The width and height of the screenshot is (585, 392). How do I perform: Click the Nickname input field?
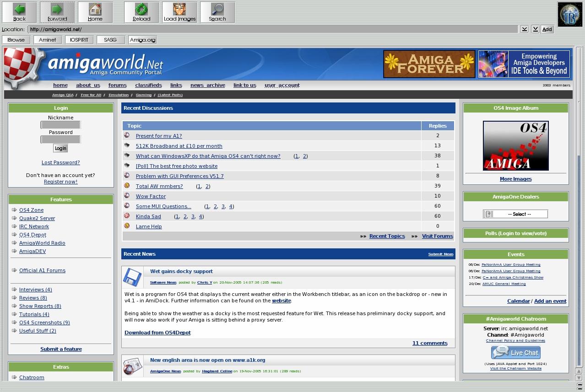(x=60, y=124)
